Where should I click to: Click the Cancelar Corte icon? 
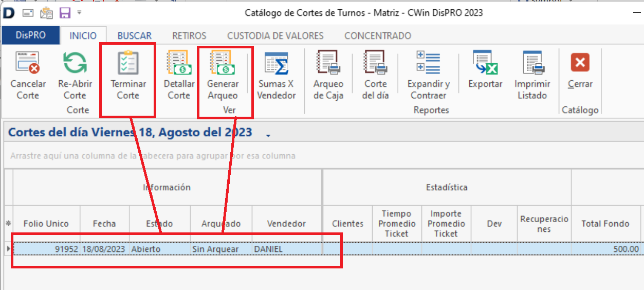tap(28, 63)
